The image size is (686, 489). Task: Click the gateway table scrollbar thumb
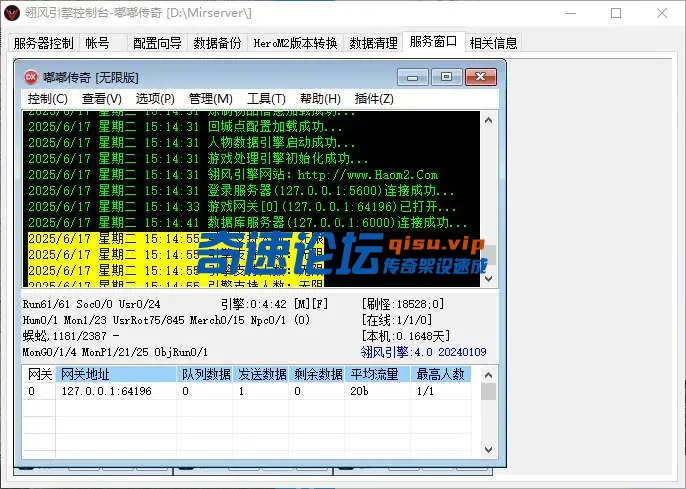[x=488, y=391]
